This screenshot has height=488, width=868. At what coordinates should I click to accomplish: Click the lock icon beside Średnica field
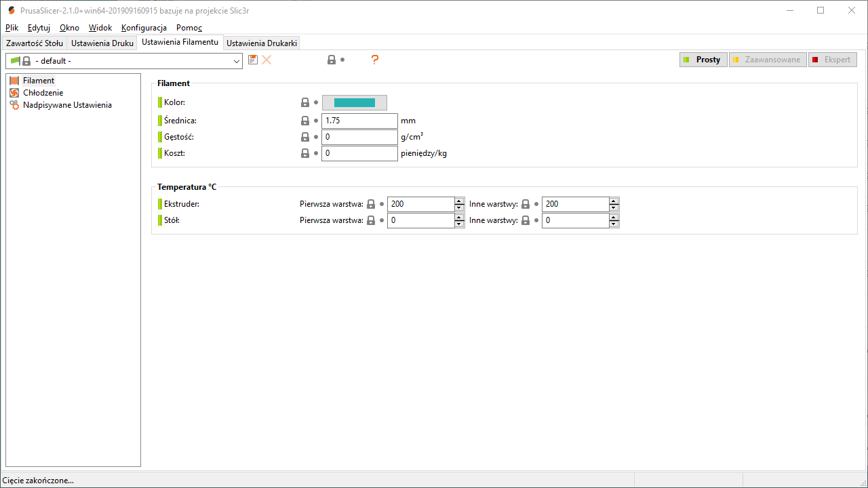point(305,121)
